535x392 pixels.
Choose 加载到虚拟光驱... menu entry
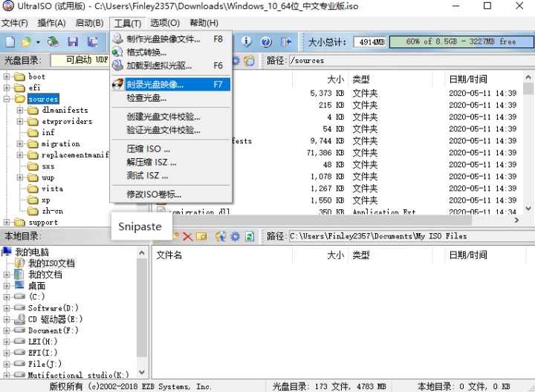171,65
